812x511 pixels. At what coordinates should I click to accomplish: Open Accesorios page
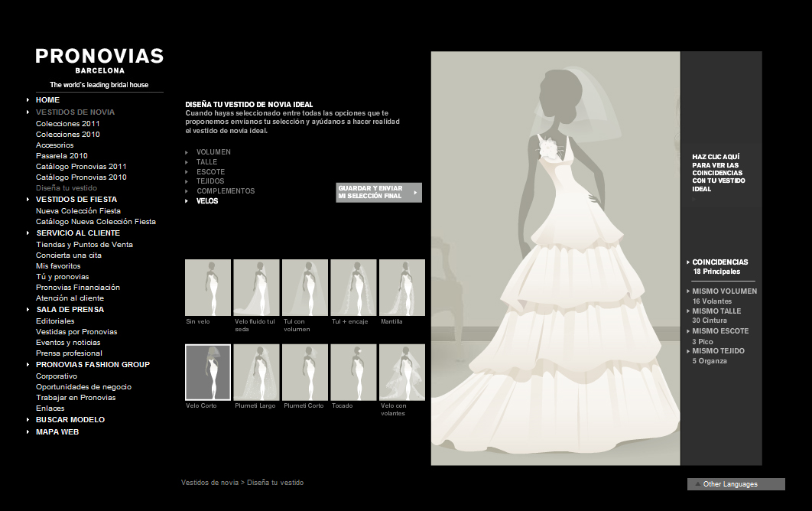tap(55, 145)
